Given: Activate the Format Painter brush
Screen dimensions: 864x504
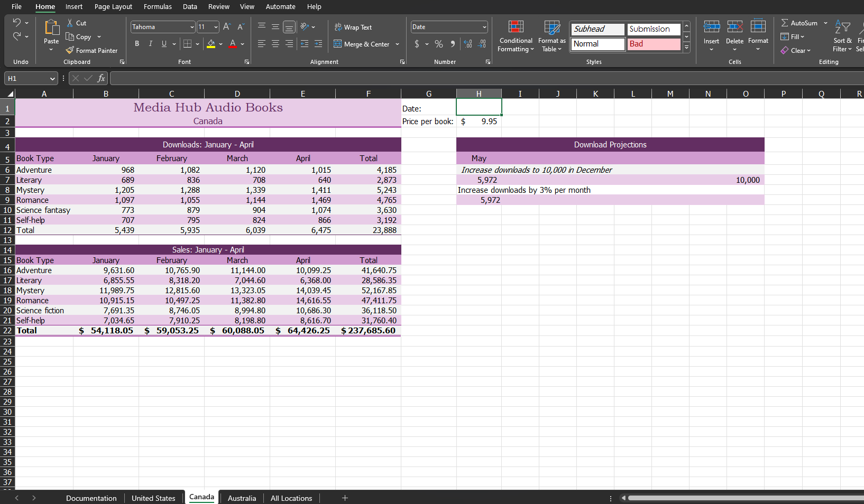Looking at the screenshot, I should (70, 50).
